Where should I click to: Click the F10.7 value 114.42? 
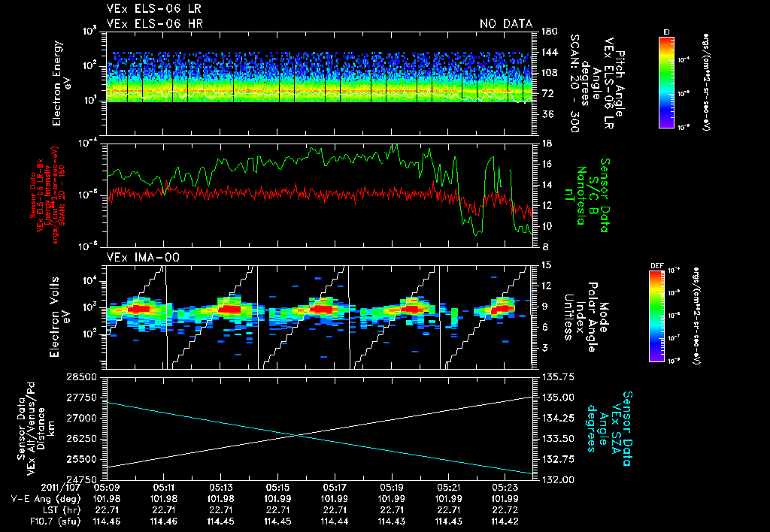(505, 521)
